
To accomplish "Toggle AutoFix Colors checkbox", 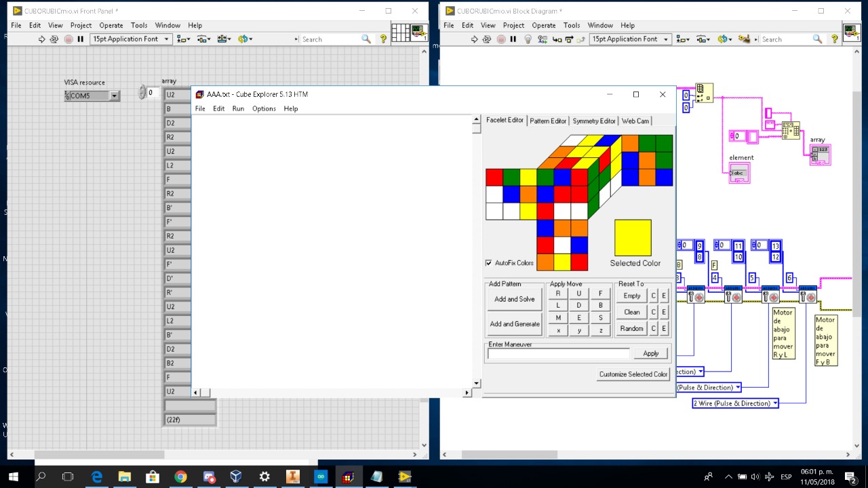I will 488,263.
